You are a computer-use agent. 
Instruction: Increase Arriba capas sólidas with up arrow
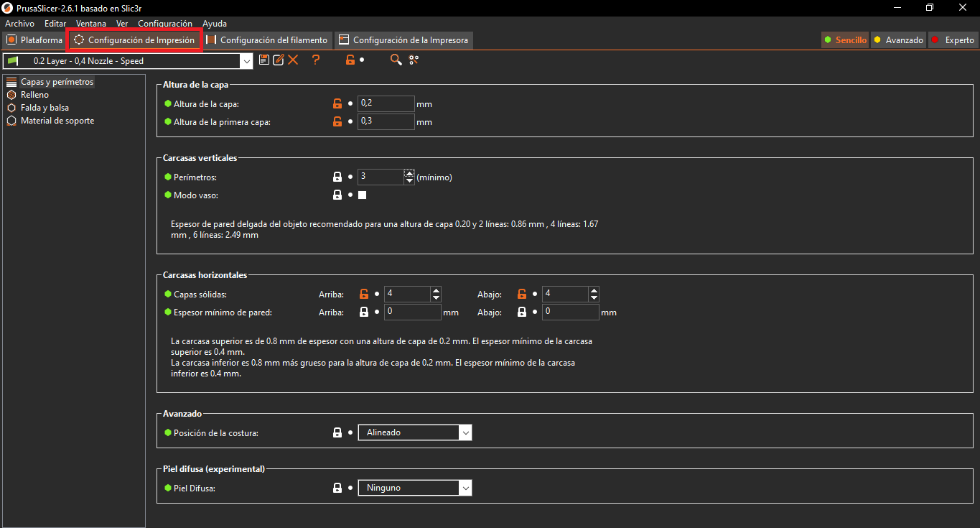pos(436,290)
